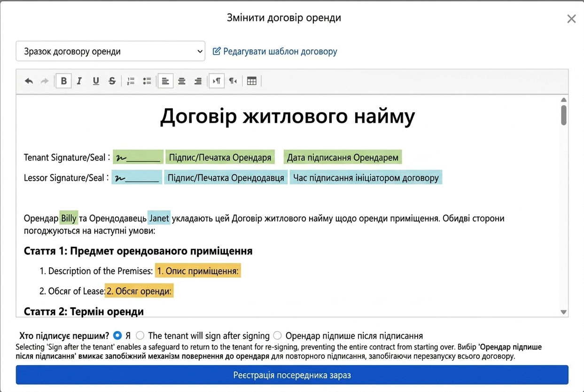Screen dimensions: 584x392
Task: Insert a table
Action: pos(252,81)
